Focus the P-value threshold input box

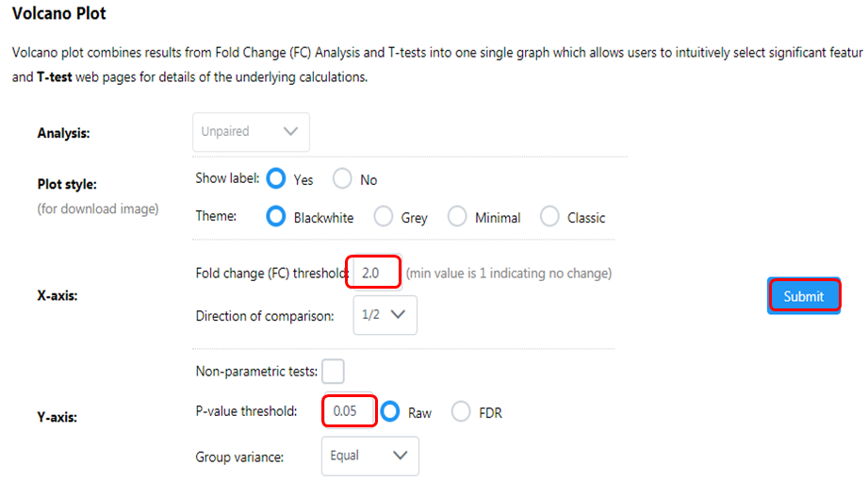350,412
